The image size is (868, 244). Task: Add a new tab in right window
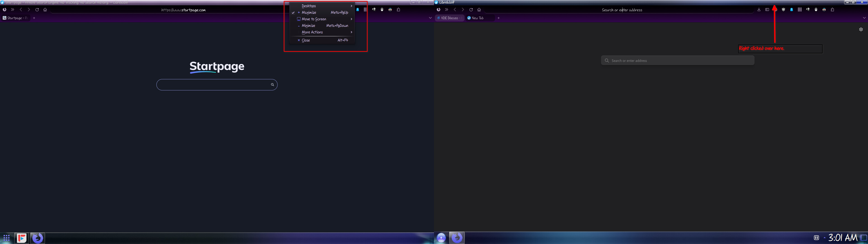click(x=499, y=18)
